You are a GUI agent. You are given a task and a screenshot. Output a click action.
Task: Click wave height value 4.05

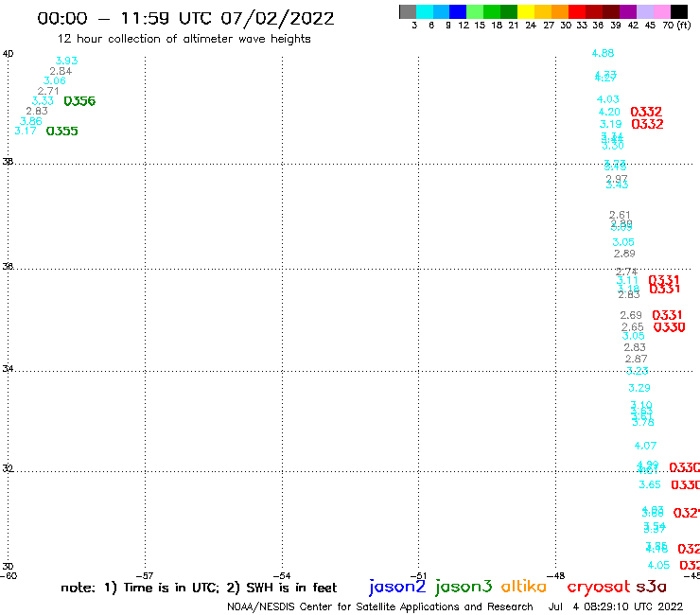coord(659,565)
